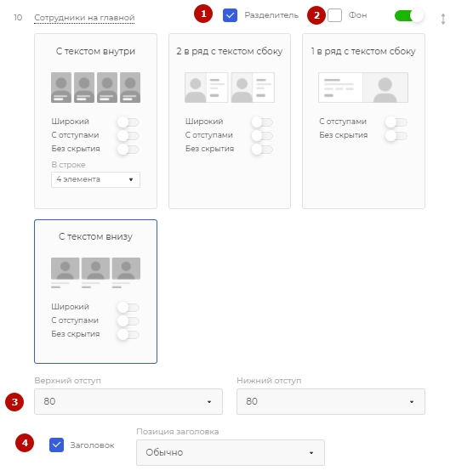Open the Верхний отступ dropdown

[128, 401]
